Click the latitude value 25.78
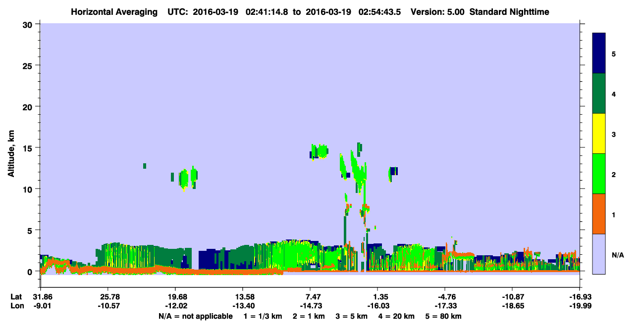This screenshot has height=330, width=644. tap(108, 297)
